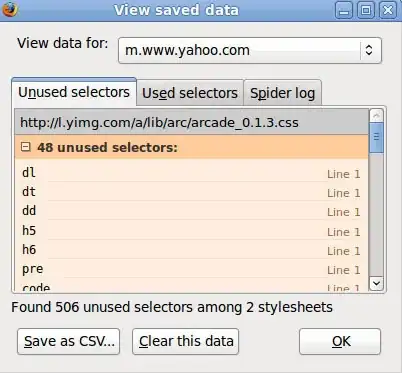Click the dropdown spinner arrows beside m.www.yahoo.com
402x373 pixels.
(369, 50)
